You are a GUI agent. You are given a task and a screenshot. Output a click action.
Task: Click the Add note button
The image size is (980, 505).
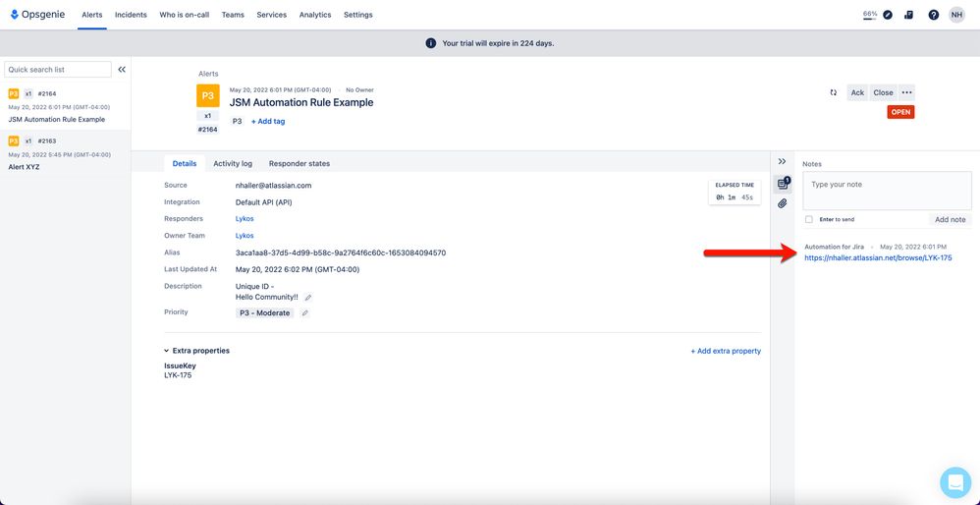(x=950, y=219)
